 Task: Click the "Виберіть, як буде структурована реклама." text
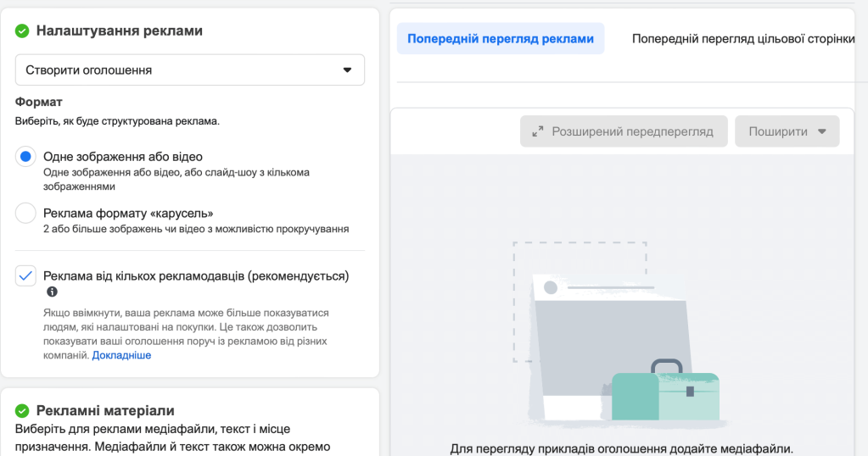pos(117,121)
